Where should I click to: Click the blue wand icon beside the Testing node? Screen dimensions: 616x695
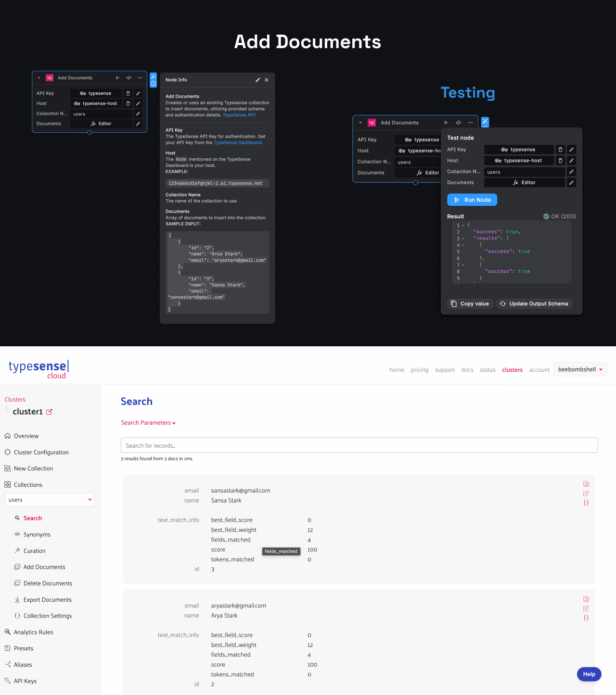point(485,122)
